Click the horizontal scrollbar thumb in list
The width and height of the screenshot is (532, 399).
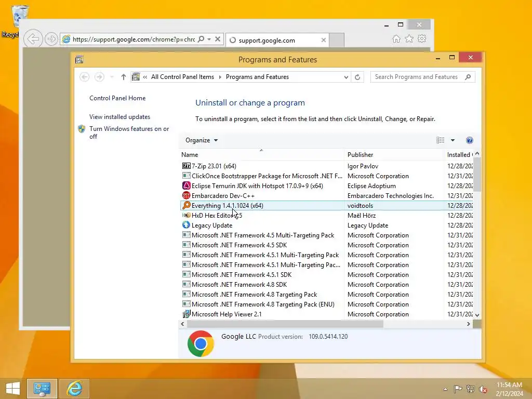(x=285, y=324)
